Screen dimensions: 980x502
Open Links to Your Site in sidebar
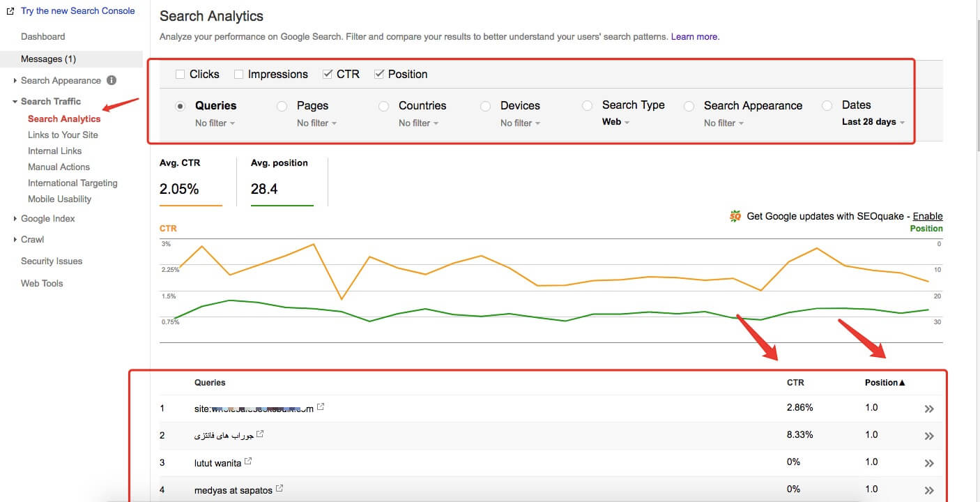(63, 135)
